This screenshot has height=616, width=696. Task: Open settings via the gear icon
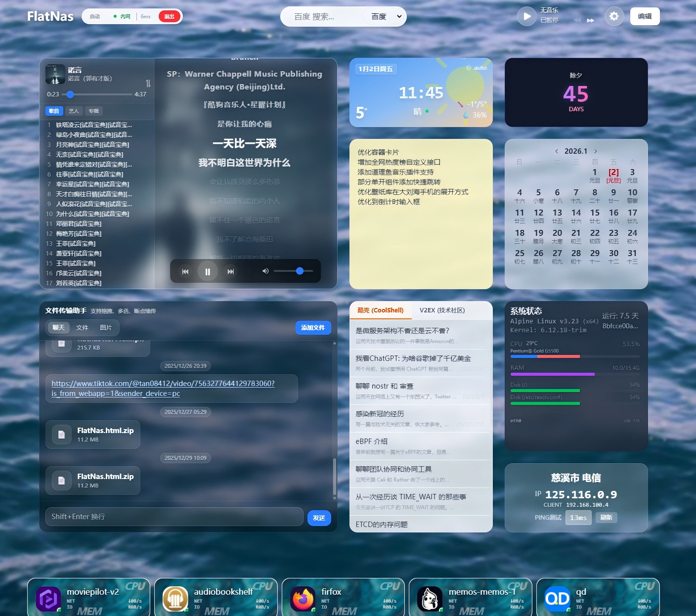613,16
